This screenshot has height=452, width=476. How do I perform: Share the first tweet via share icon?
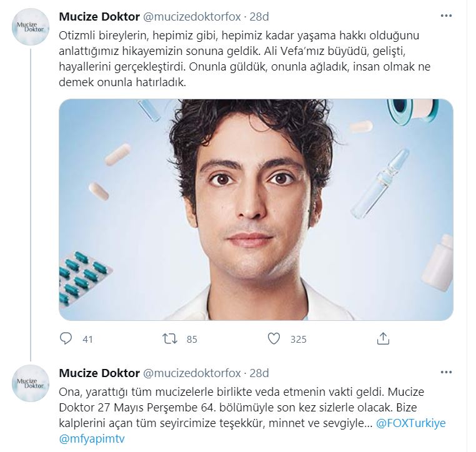point(384,339)
